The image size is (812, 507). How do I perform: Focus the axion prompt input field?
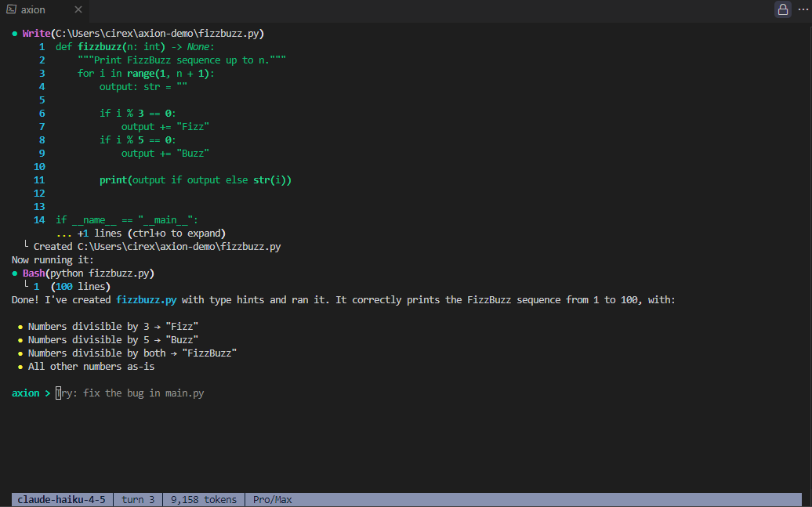pyautogui.click(x=130, y=393)
